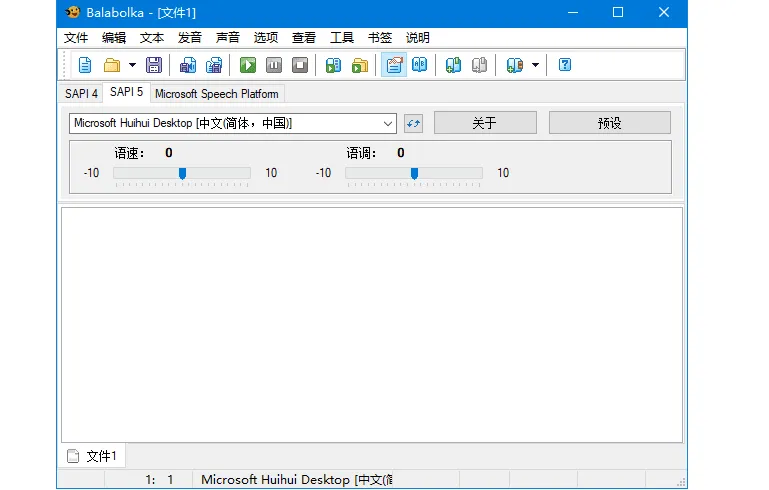Image resolution: width=769 pixels, height=490 pixels.
Task: Add a bookmark with green plus book icon
Action: click(x=453, y=65)
